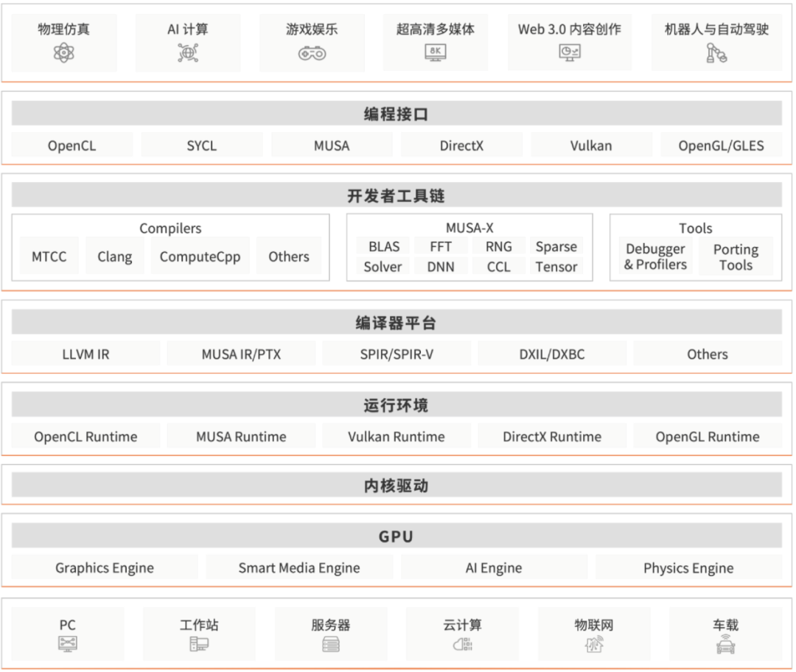This screenshot has width=796, height=672.
Task: Click the 超高清多媒体 label
Action: 436,29
